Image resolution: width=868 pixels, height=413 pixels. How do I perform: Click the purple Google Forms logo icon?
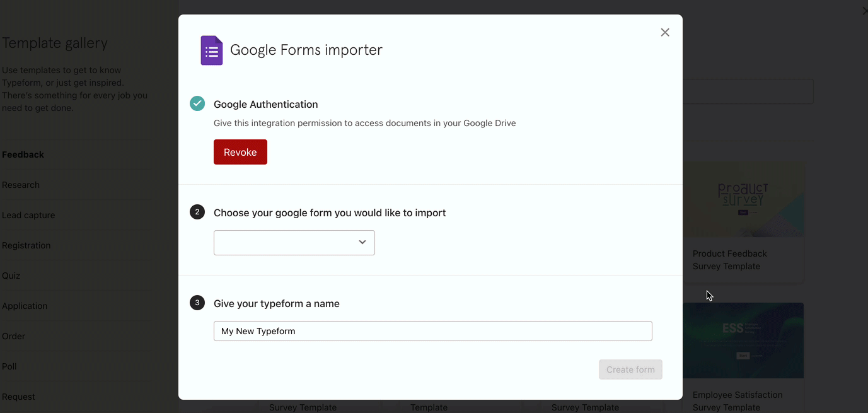pos(211,50)
